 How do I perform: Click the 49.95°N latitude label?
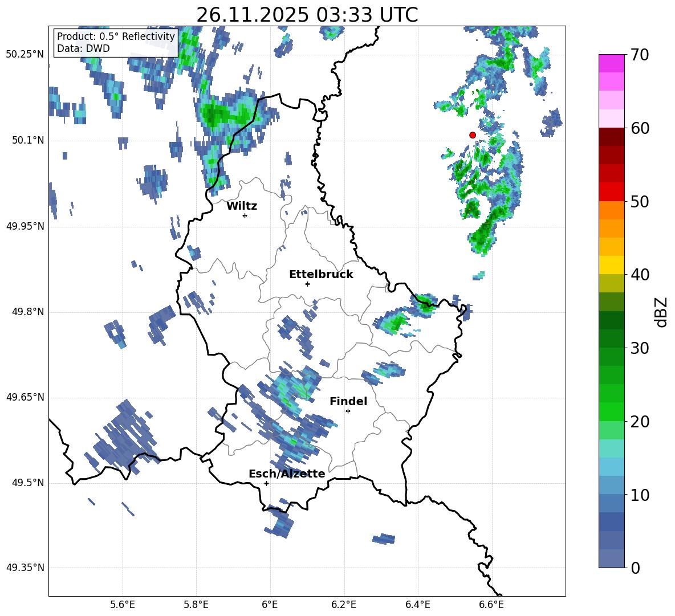[x=25, y=226]
